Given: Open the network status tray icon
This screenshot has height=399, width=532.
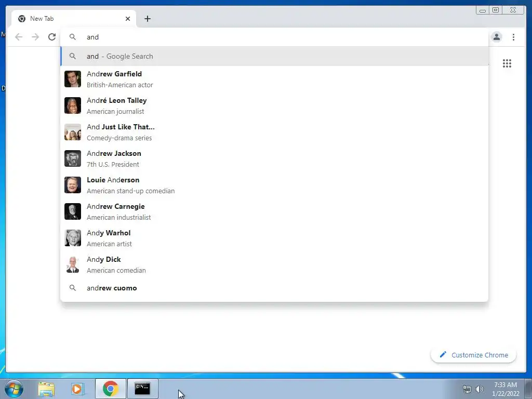Looking at the screenshot, I should [467, 389].
